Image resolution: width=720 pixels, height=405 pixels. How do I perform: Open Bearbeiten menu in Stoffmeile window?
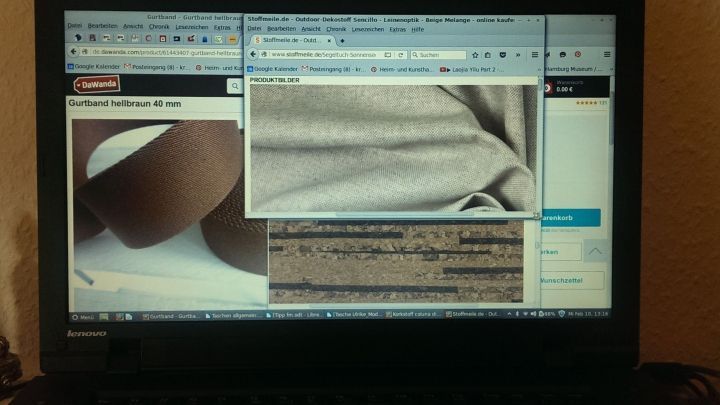tap(281, 29)
